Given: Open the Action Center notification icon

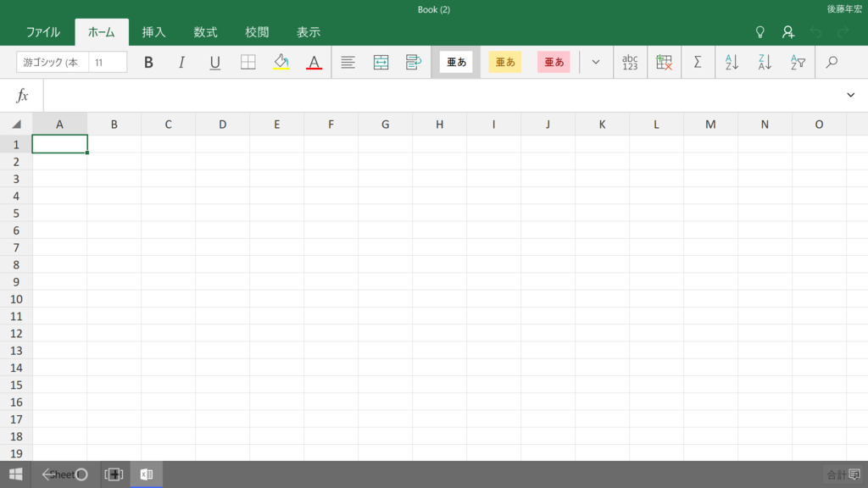Looking at the screenshot, I should click(854, 474).
